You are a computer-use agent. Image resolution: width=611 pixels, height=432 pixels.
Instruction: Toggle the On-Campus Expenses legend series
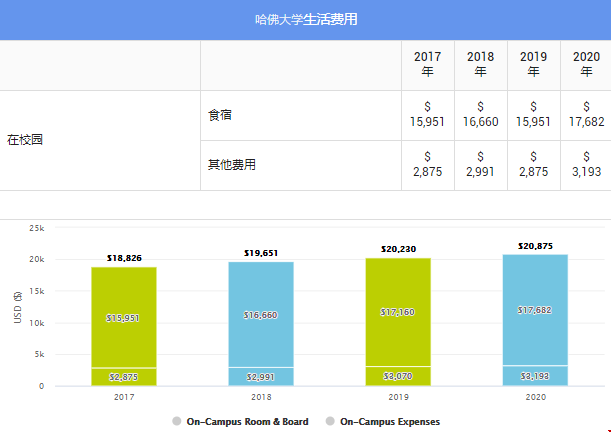[x=383, y=421]
